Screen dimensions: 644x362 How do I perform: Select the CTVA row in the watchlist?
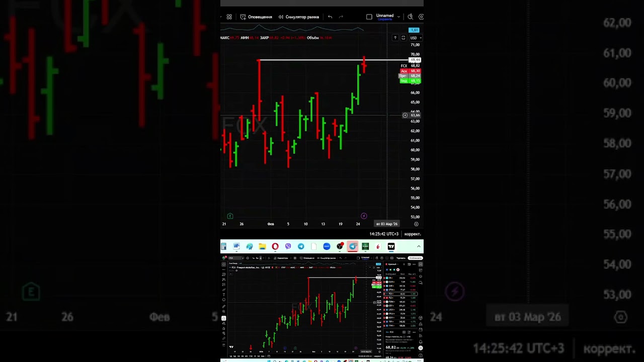coord(400,290)
